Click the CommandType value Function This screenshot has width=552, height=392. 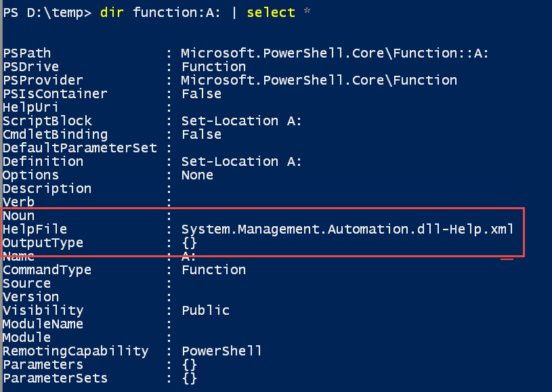(x=214, y=270)
